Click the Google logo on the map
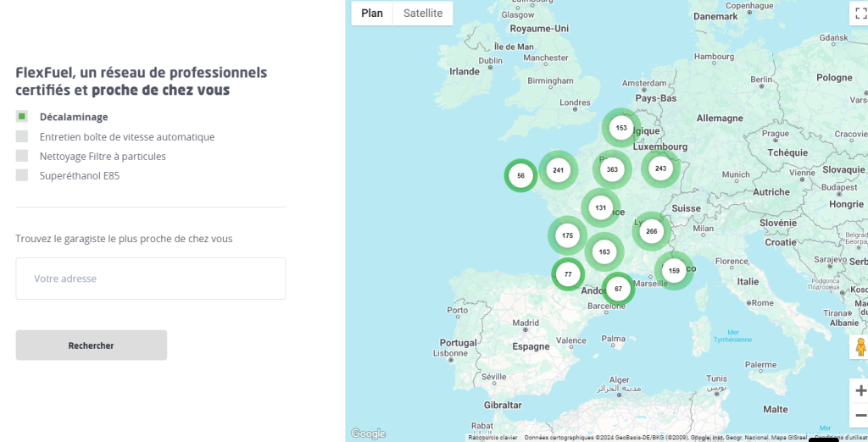The width and height of the screenshot is (868, 442). coord(368,434)
